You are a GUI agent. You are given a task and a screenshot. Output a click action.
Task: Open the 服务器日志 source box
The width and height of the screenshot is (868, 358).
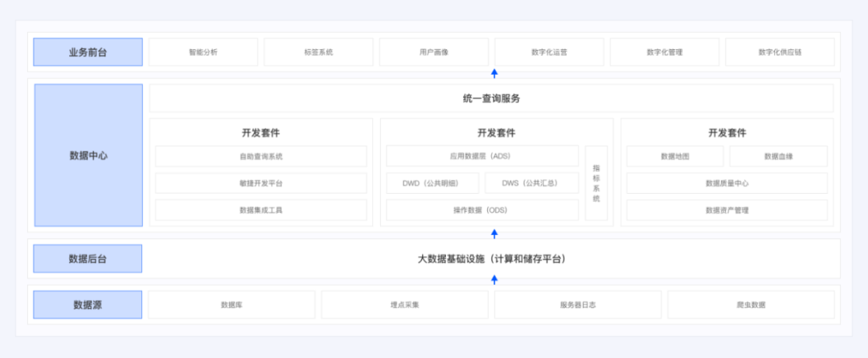point(578,305)
